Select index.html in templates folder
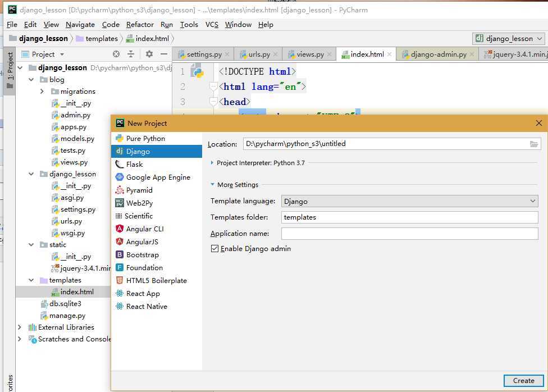 72,292
